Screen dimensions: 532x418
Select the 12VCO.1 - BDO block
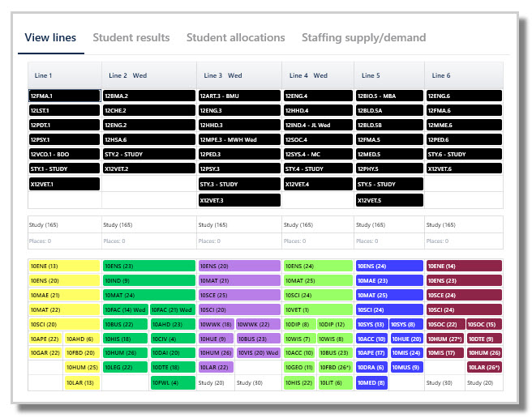coord(64,154)
